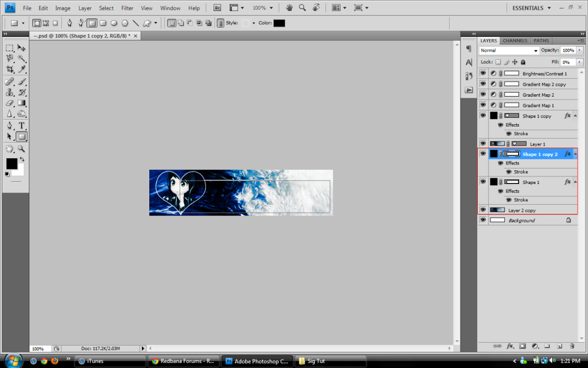Collapse effects of Shape 1 layer
588x368 pixels.
[575, 182]
